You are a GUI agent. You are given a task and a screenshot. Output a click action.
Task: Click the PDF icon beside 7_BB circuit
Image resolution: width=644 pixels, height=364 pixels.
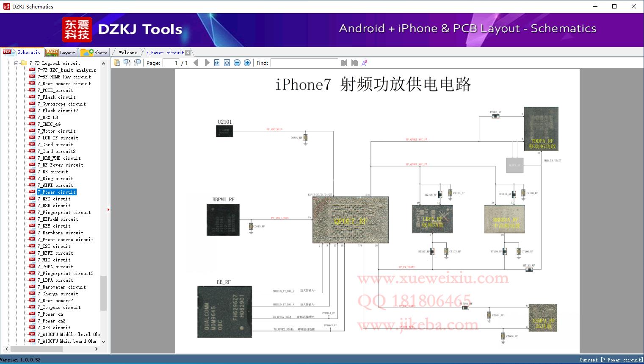point(32,172)
